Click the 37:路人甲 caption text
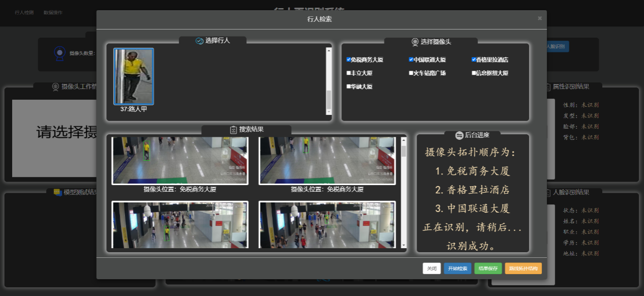The height and width of the screenshot is (296, 644). (x=133, y=109)
